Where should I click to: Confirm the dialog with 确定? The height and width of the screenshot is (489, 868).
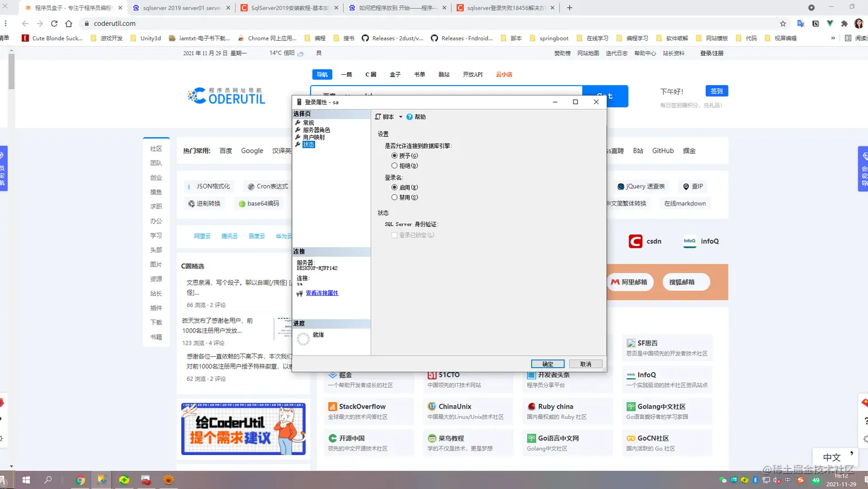548,364
